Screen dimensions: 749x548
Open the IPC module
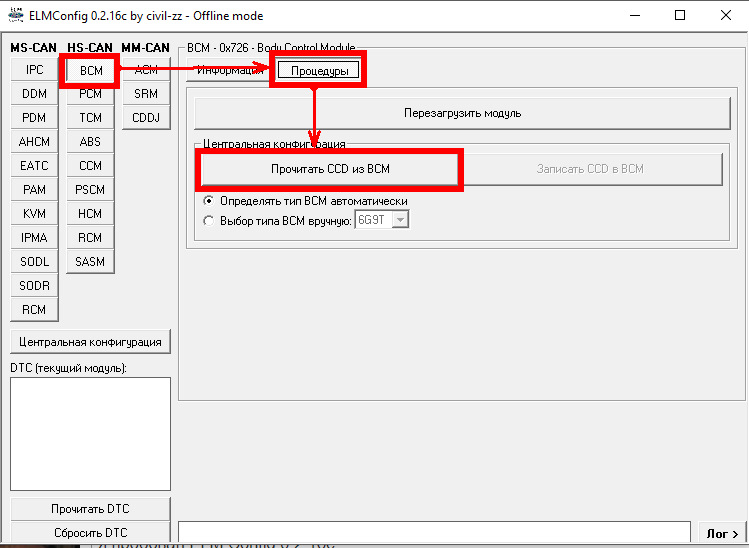click(34, 70)
